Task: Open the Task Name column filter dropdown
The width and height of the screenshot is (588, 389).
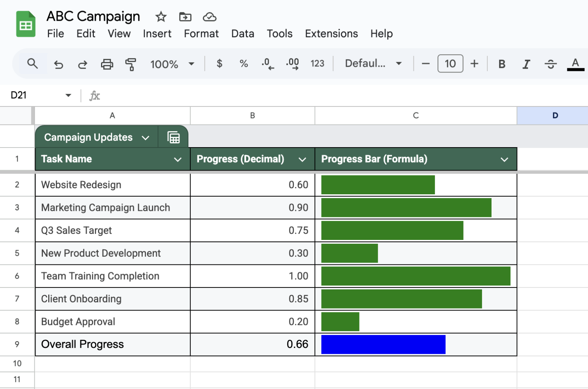Action: click(177, 159)
